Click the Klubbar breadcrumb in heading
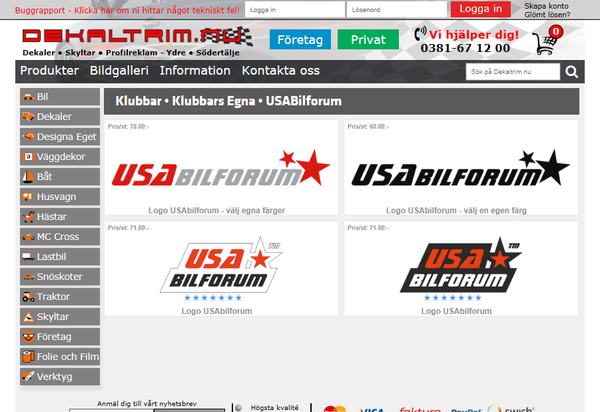The width and height of the screenshot is (600, 412). pos(139,101)
